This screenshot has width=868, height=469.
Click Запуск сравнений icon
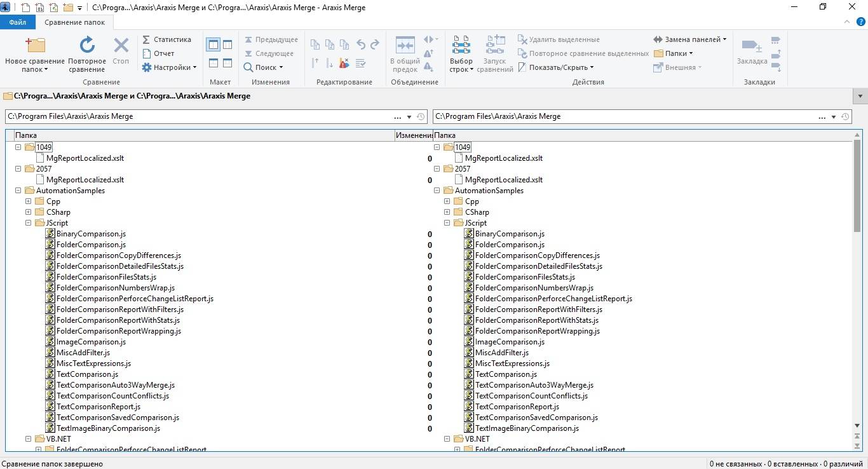(495, 55)
